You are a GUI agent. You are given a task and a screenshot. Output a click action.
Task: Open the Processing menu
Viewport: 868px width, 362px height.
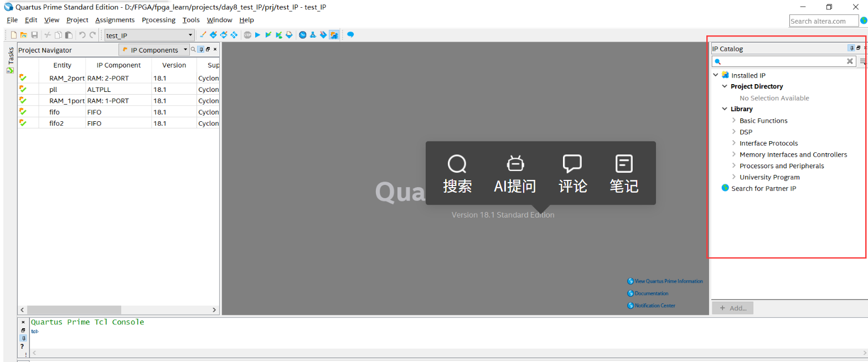(158, 20)
